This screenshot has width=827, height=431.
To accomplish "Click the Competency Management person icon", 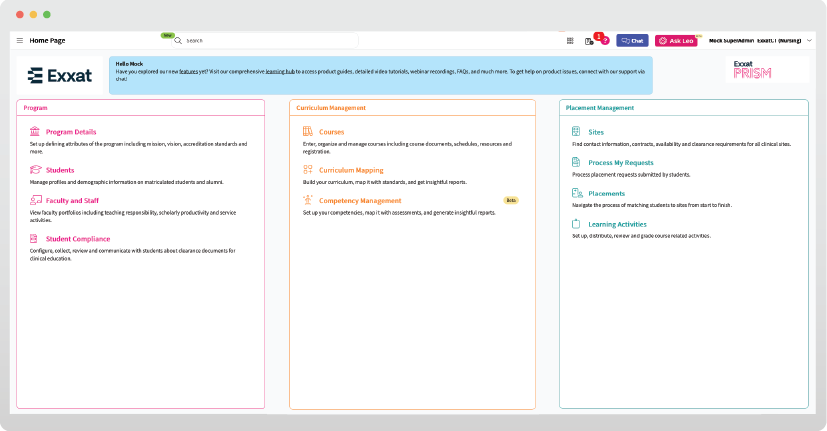I will point(308,200).
